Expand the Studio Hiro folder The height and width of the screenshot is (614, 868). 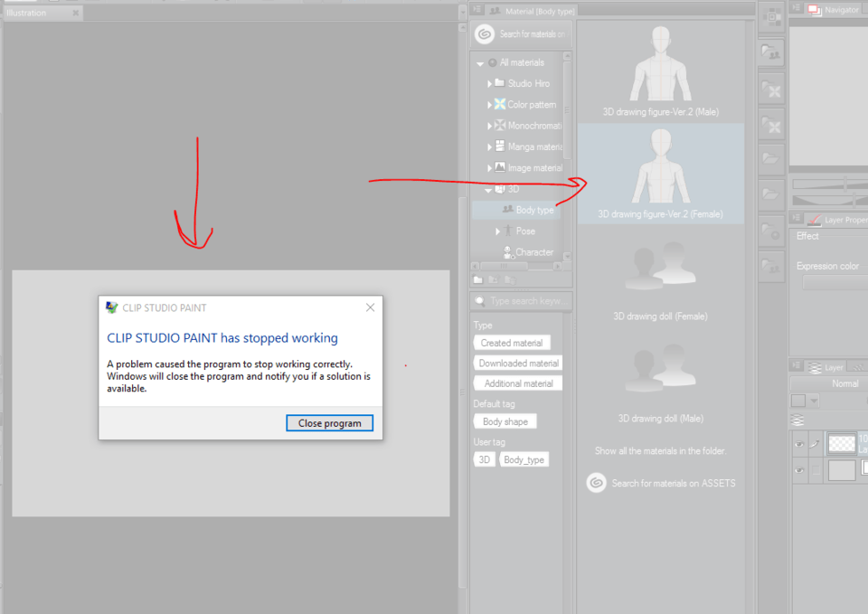[x=489, y=83]
